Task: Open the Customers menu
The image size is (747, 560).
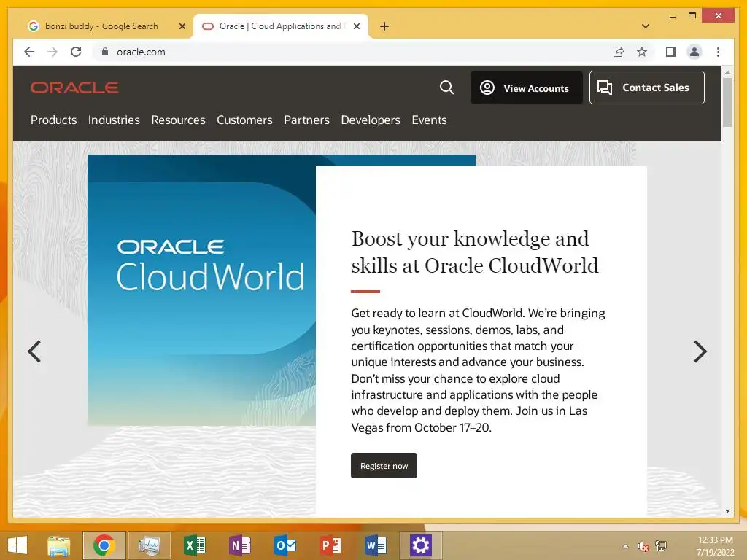Action: (x=244, y=120)
